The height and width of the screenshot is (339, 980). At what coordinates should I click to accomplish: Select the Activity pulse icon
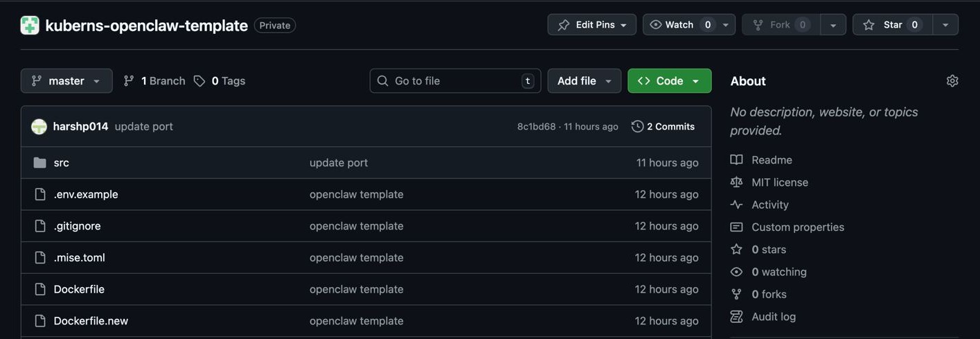click(x=736, y=205)
